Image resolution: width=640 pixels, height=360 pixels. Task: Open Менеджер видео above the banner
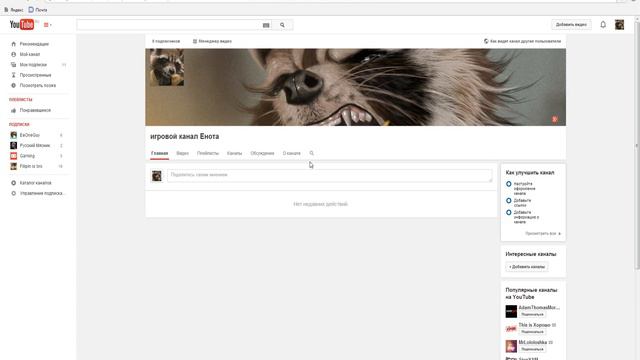[212, 41]
